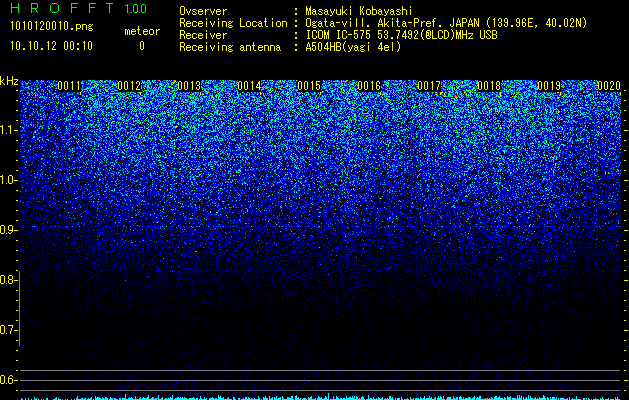Click the time marker 0014
Screen dimensions: 629x400
(x=249, y=86)
